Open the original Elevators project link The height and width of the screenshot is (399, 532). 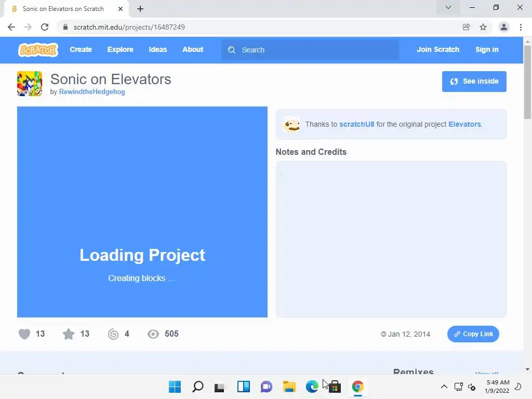point(464,124)
